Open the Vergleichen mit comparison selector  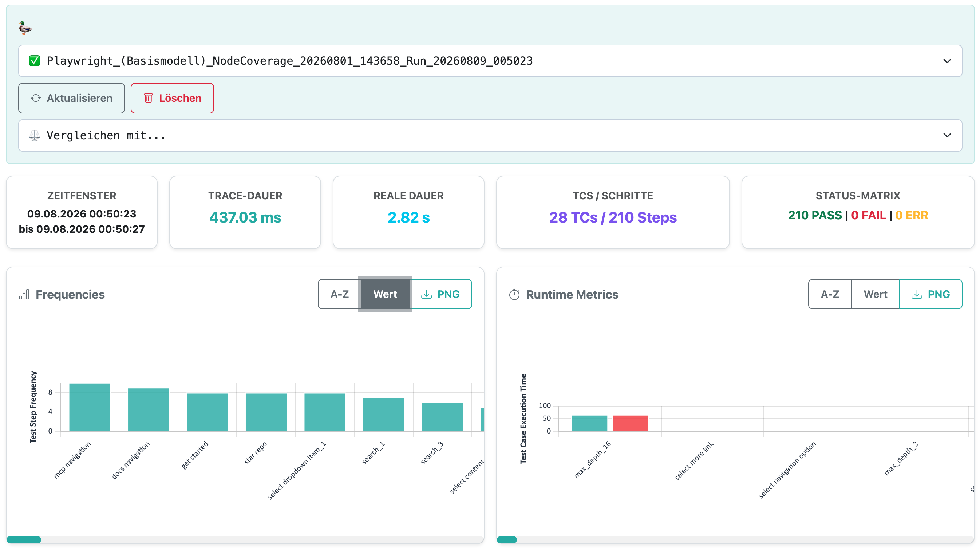coord(490,135)
